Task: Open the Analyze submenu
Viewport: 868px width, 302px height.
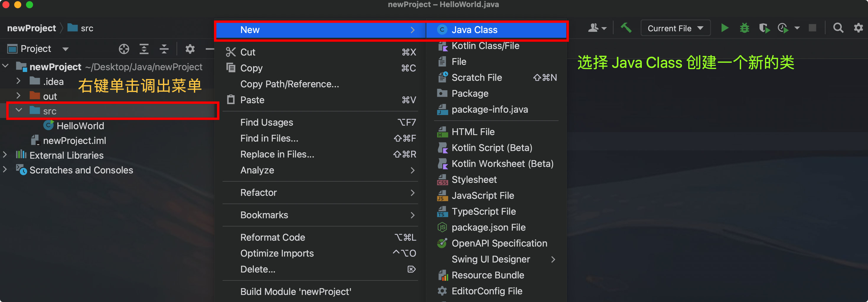Action: [320, 170]
